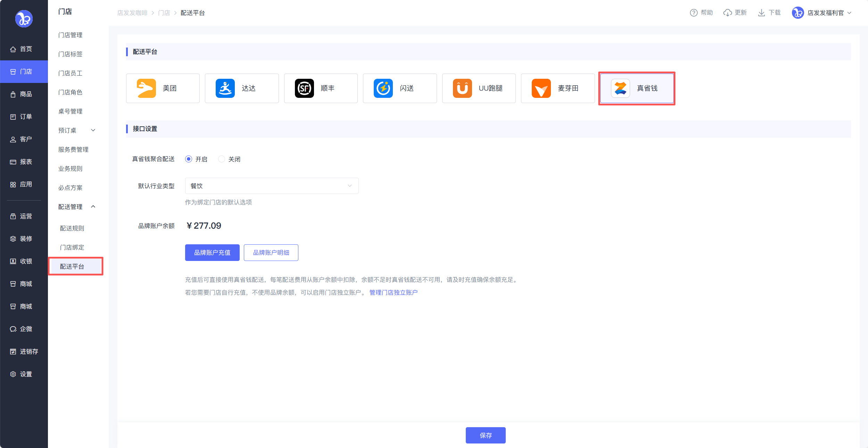The height and width of the screenshot is (448, 868).
Task: Collapse the 配送管理 submenu
Action: (93, 207)
